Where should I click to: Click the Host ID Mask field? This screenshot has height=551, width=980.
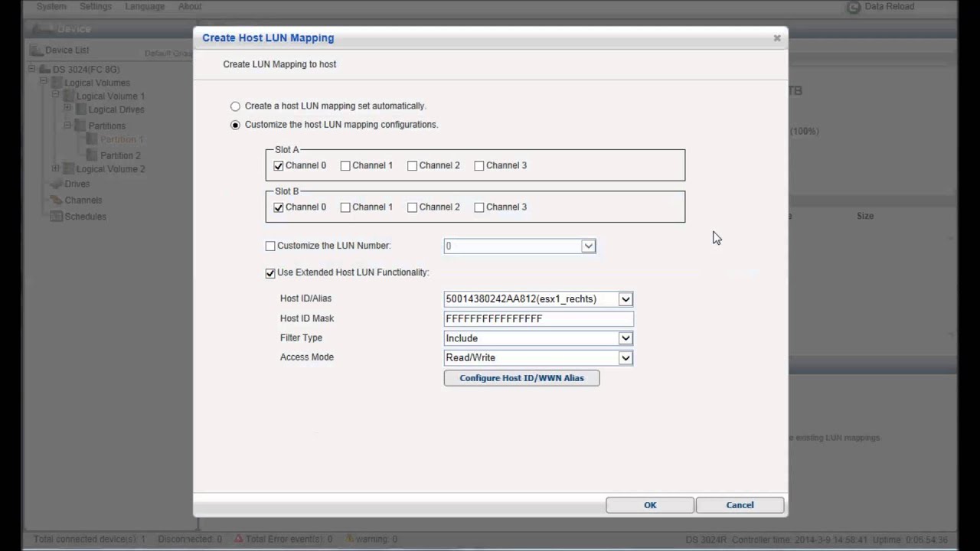[539, 318]
